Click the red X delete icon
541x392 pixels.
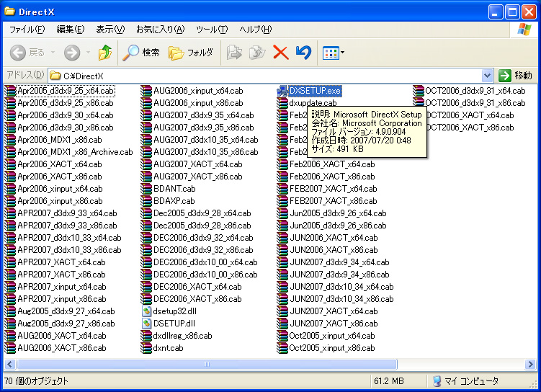pos(280,53)
